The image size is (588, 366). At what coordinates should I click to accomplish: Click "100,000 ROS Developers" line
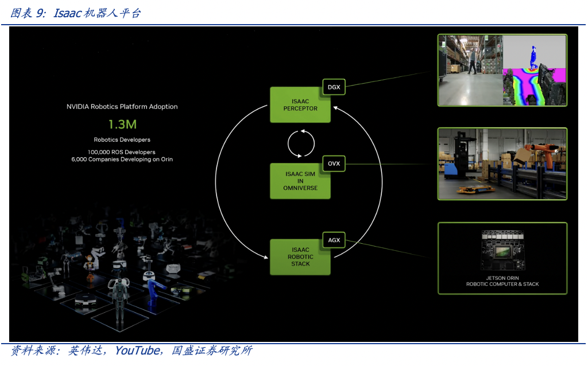pos(122,152)
